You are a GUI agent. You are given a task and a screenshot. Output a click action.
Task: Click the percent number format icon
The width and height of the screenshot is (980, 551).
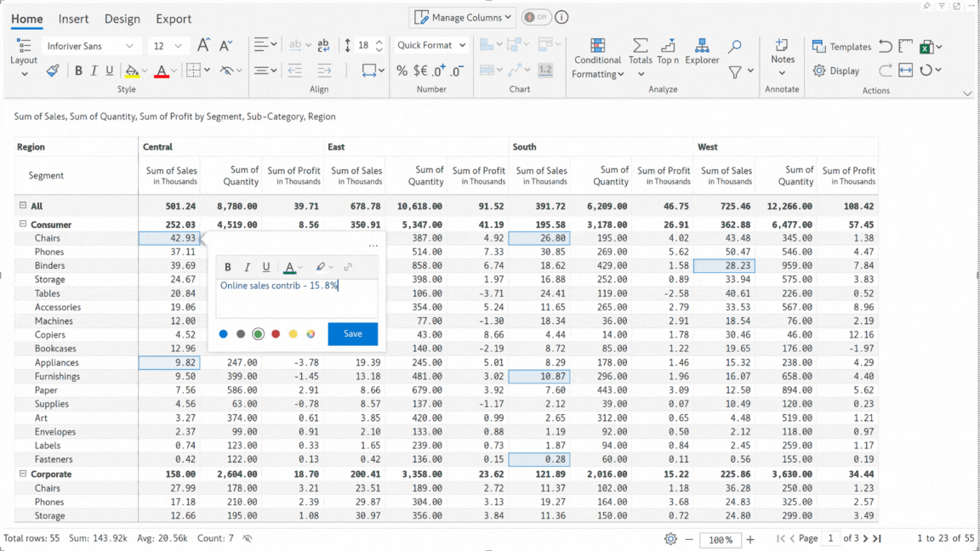click(x=402, y=71)
